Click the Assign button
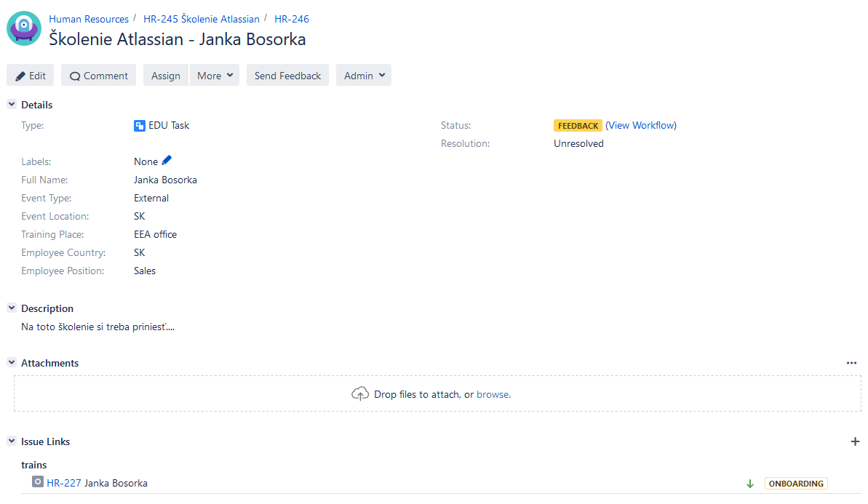868x504 pixels. (165, 75)
